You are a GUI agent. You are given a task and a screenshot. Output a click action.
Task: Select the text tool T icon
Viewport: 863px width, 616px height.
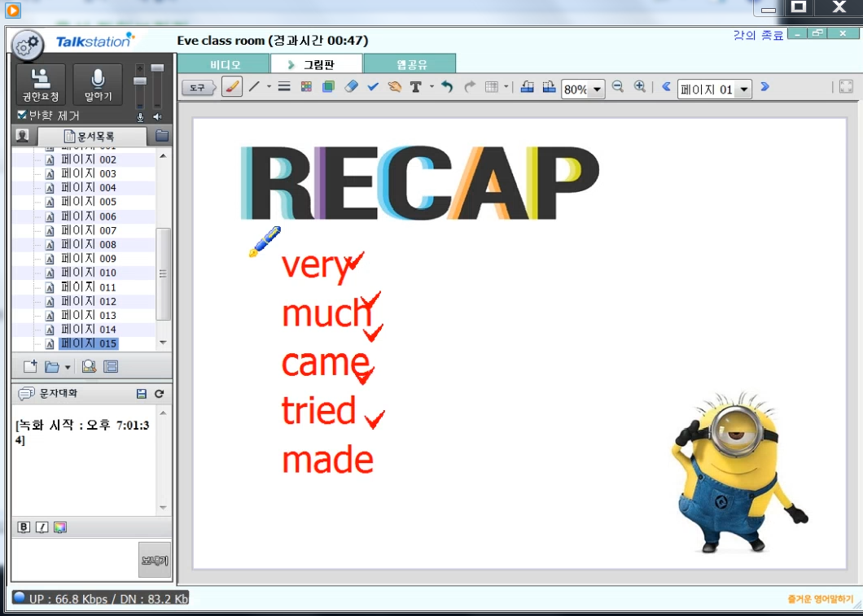pos(416,87)
